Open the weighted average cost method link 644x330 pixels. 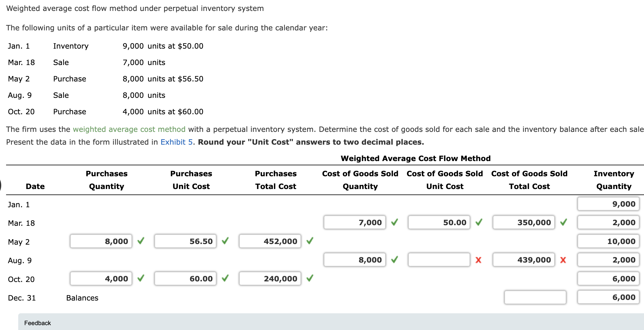129,129
